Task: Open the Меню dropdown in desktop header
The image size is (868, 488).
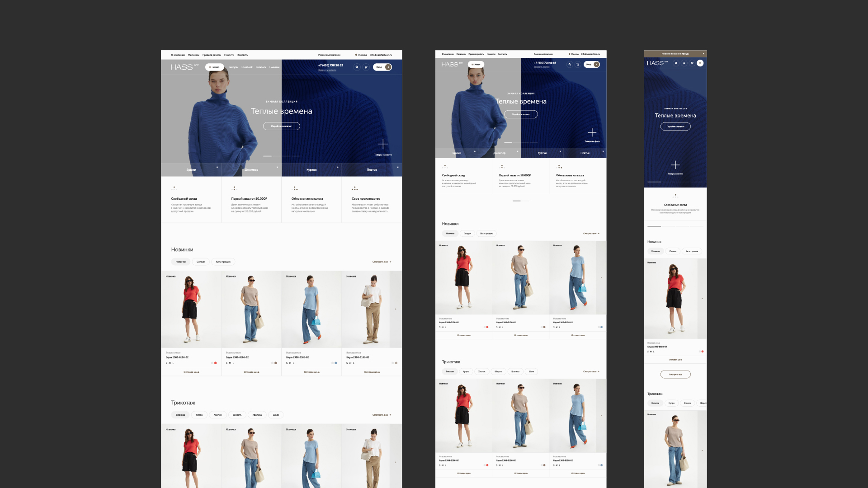Action: (214, 67)
